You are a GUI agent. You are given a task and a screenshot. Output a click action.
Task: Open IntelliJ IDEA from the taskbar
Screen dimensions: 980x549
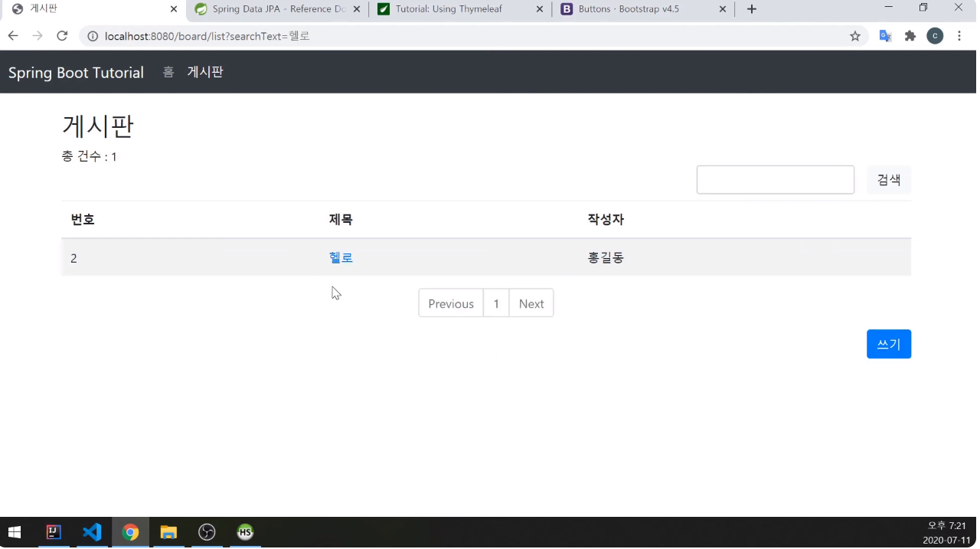[54, 532]
